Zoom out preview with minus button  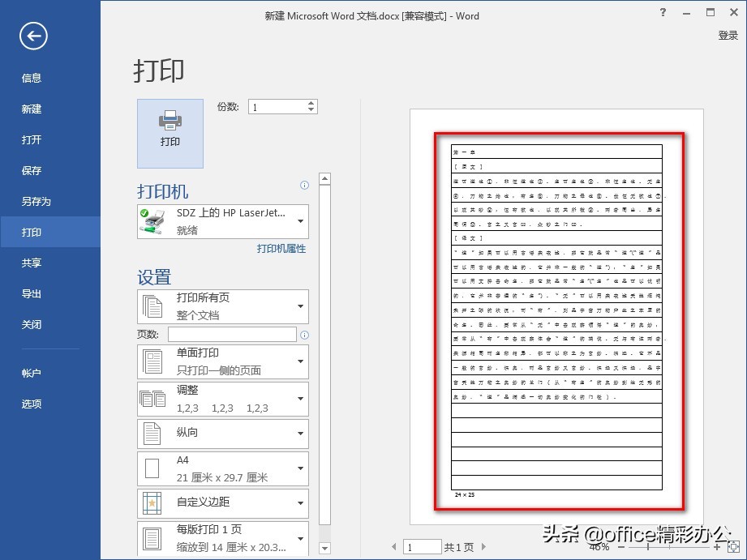(621, 547)
